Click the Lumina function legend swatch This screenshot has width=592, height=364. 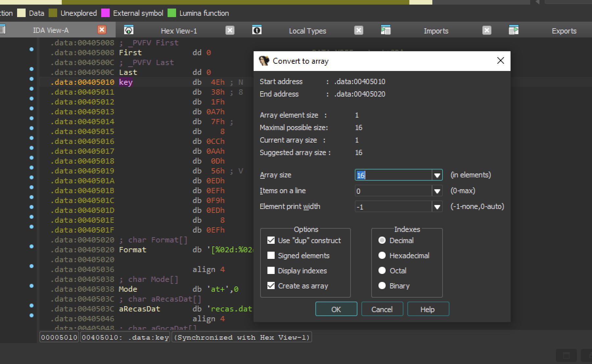pos(172,13)
